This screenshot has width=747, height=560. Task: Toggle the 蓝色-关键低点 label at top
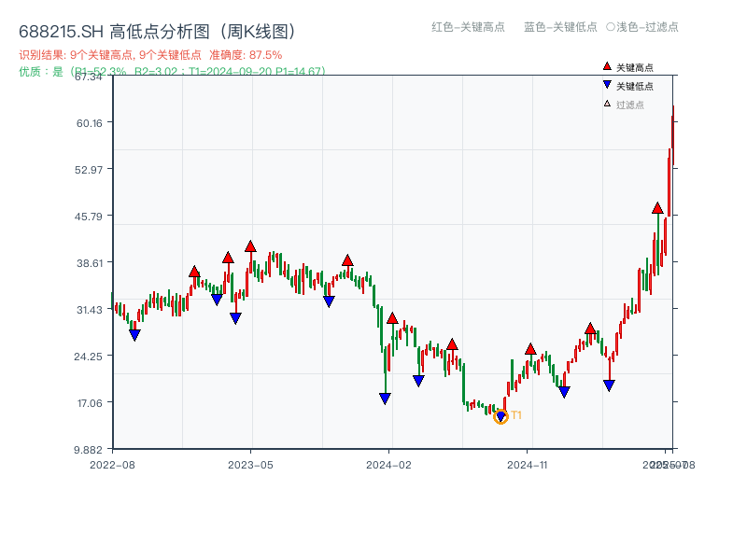pos(560,27)
